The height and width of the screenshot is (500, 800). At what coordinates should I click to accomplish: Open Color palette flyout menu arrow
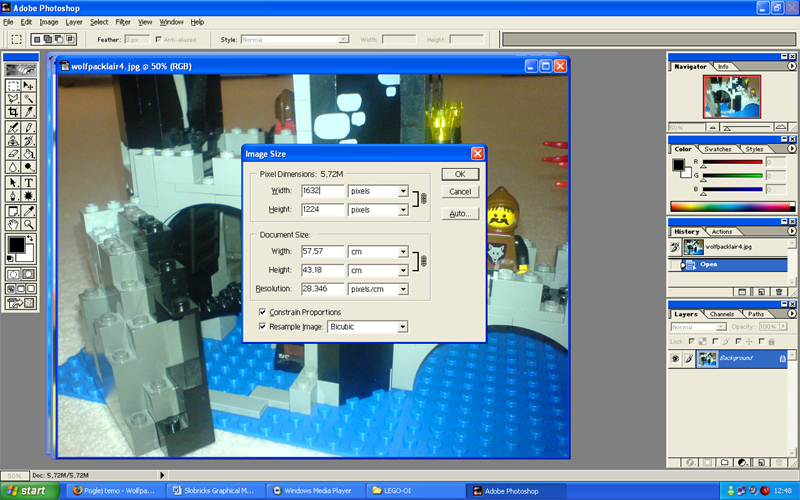coord(791,149)
